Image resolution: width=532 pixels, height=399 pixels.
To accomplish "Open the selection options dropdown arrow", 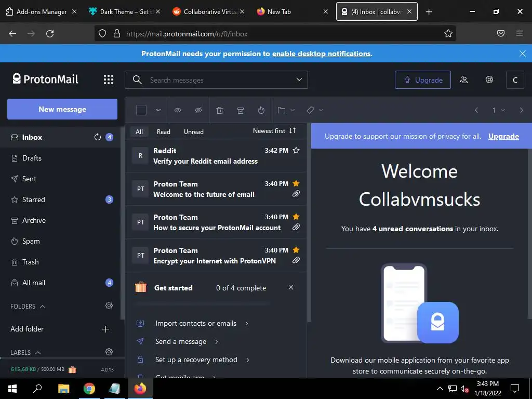I will [158, 110].
